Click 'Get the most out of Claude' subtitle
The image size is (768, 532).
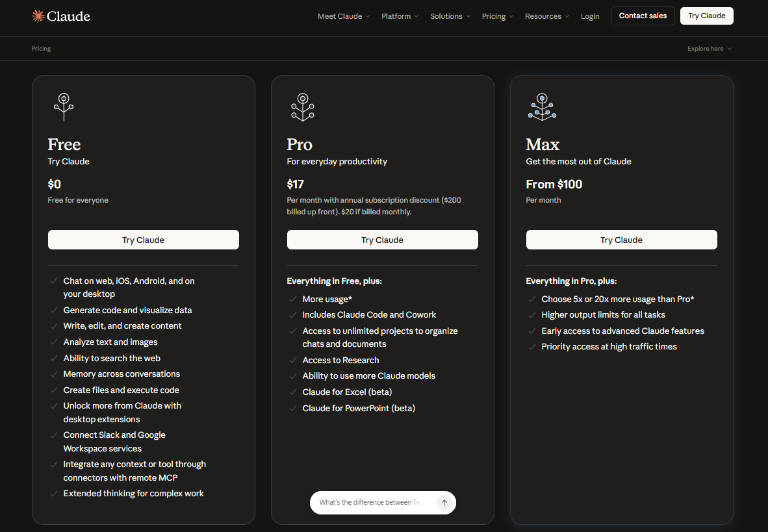pos(578,161)
